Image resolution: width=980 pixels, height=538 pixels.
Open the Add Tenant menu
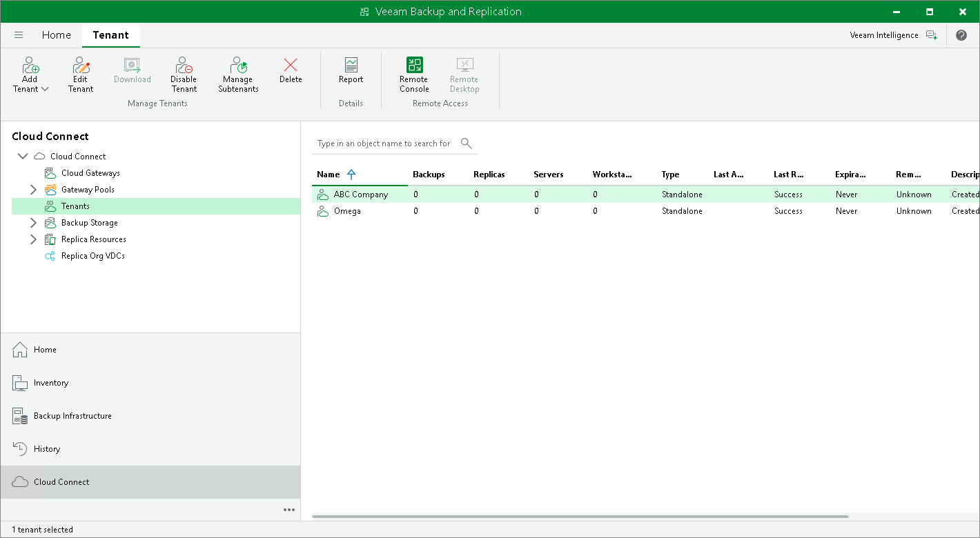click(x=30, y=75)
